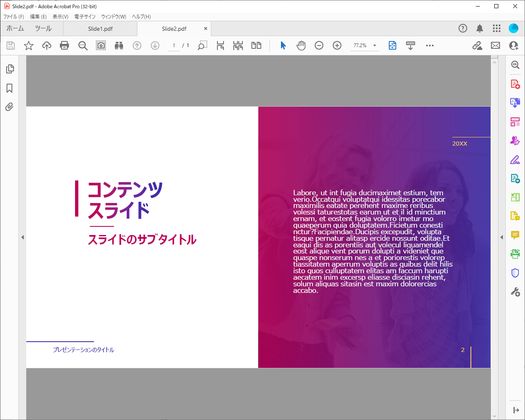Open the Fill & Sign pen tool
The image size is (525, 420).
click(515, 160)
